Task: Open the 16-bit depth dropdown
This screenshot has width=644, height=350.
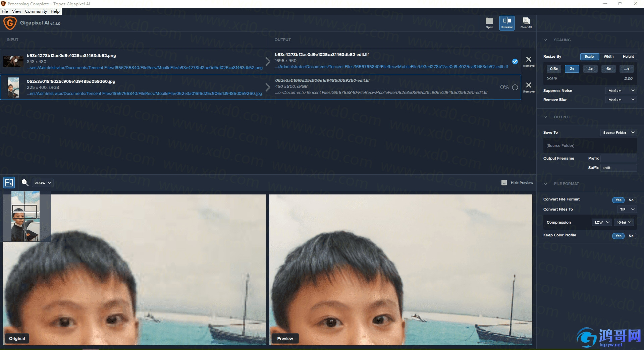Action: (624, 222)
